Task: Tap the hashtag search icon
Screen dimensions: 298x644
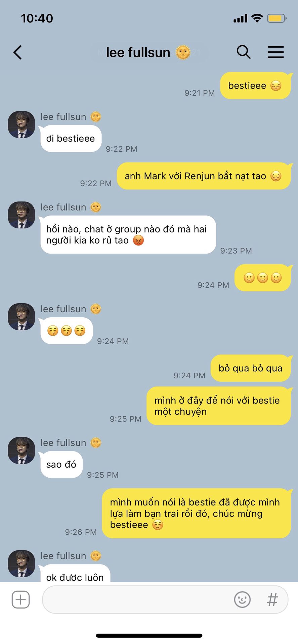Action: click(x=272, y=599)
